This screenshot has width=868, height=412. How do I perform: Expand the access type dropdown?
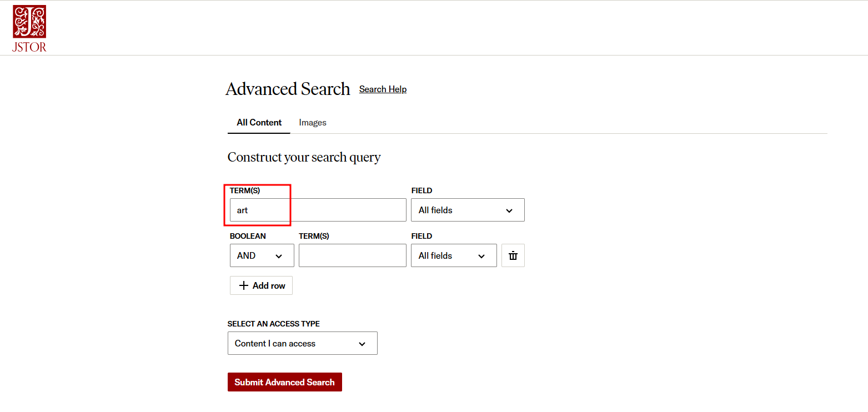pos(302,343)
